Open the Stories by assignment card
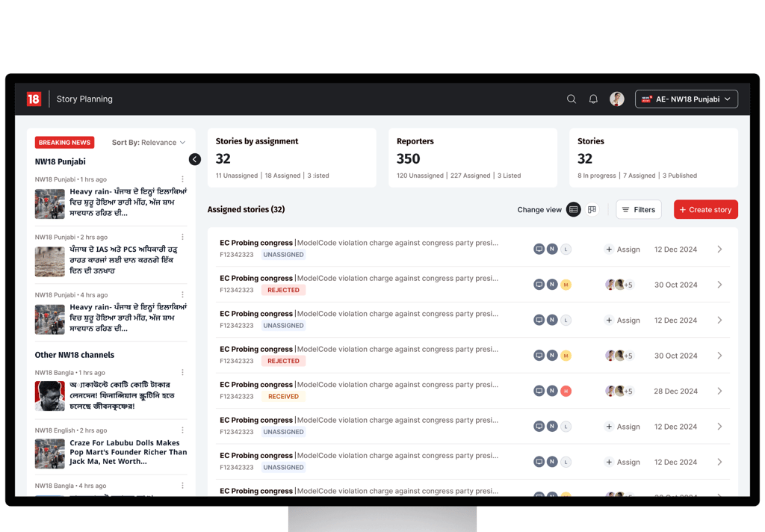 [292, 158]
